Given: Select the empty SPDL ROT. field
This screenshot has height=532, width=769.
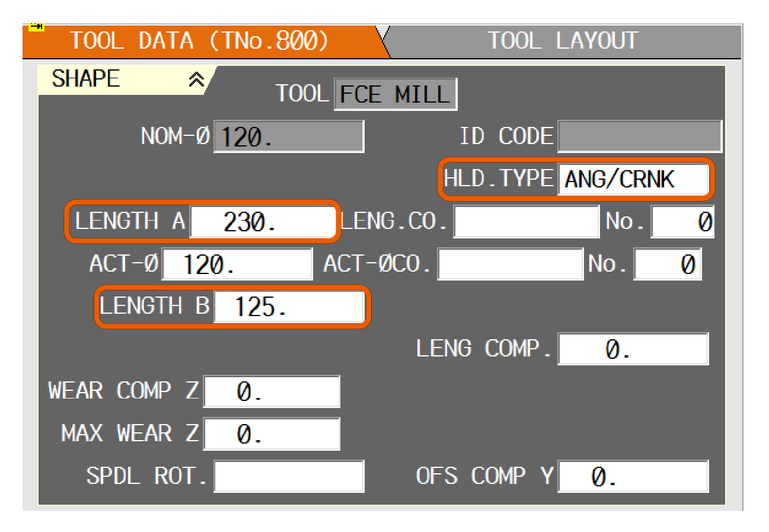Looking at the screenshot, I should pyautogui.click(x=289, y=477).
